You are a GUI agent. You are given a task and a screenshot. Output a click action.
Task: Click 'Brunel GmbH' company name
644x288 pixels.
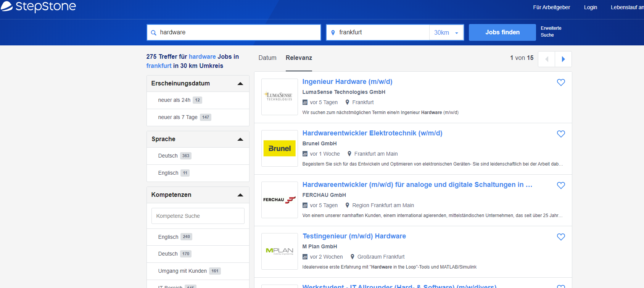coord(319,143)
